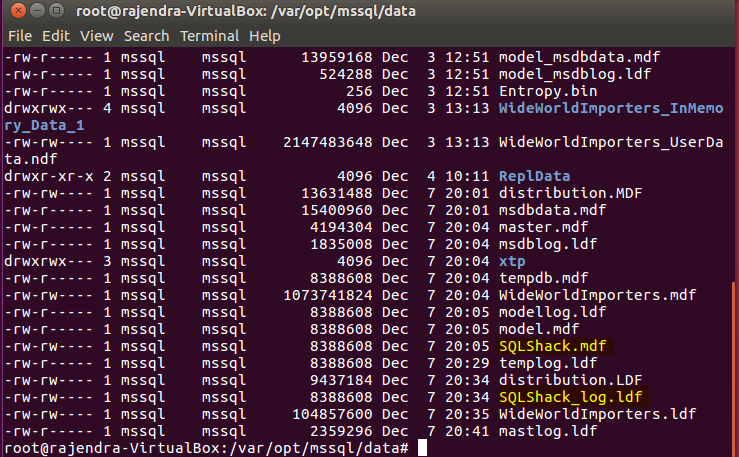The width and height of the screenshot is (739, 457).
Task: Open the File menu
Action: click(x=20, y=36)
